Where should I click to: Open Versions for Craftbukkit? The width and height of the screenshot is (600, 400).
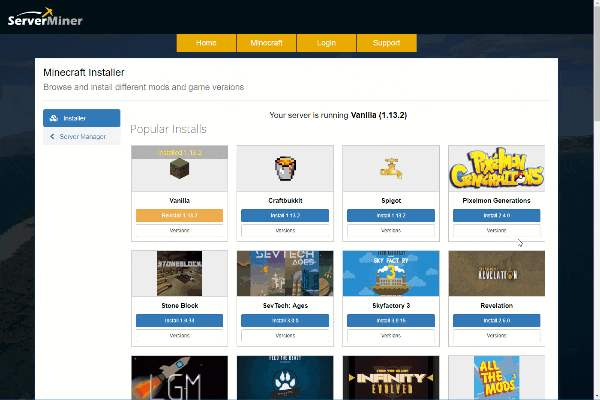[x=285, y=230]
